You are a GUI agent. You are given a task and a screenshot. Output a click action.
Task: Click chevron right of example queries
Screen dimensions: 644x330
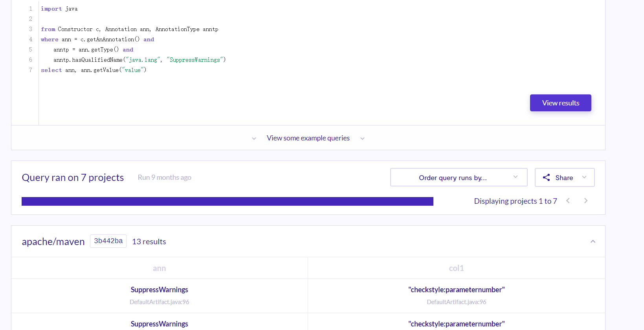point(362,138)
